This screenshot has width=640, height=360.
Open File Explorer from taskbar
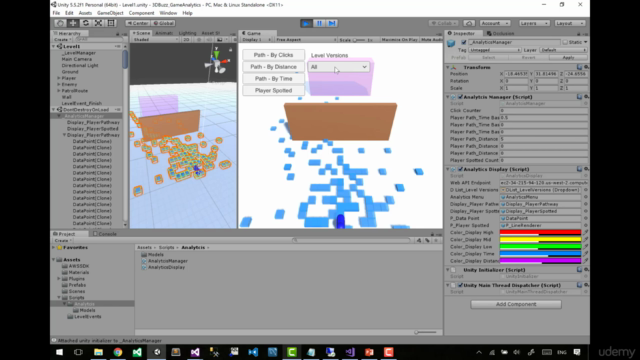[x=98, y=352]
